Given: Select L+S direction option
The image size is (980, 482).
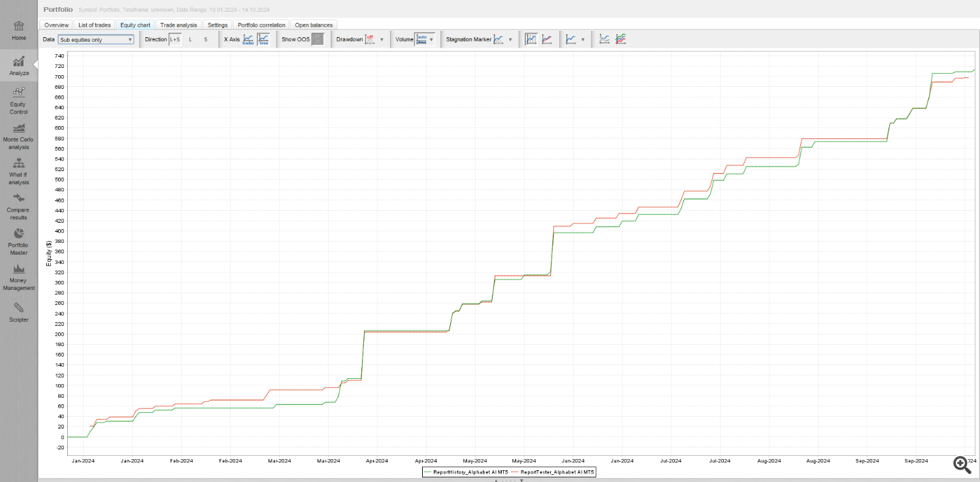Looking at the screenshot, I should (x=174, y=39).
